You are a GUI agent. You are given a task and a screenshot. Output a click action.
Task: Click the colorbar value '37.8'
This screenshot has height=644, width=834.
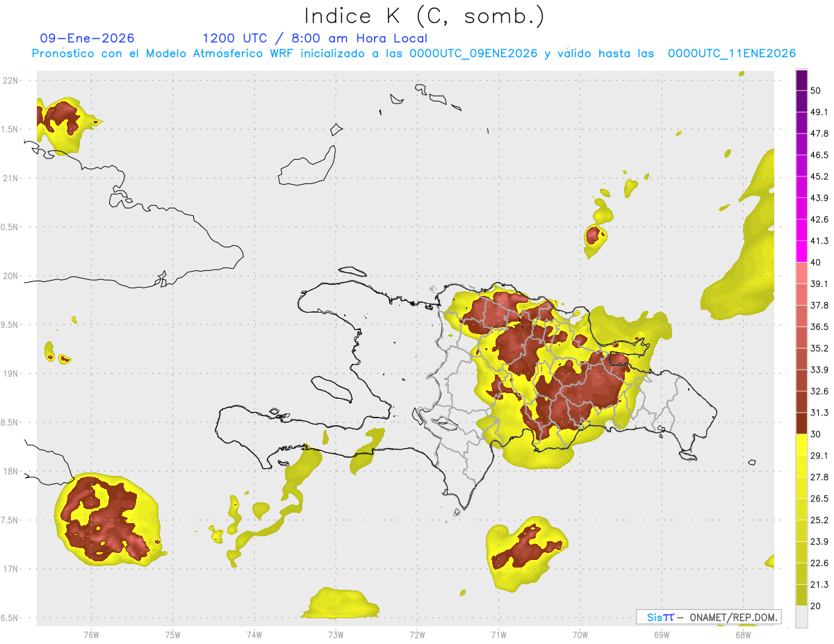click(x=820, y=306)
